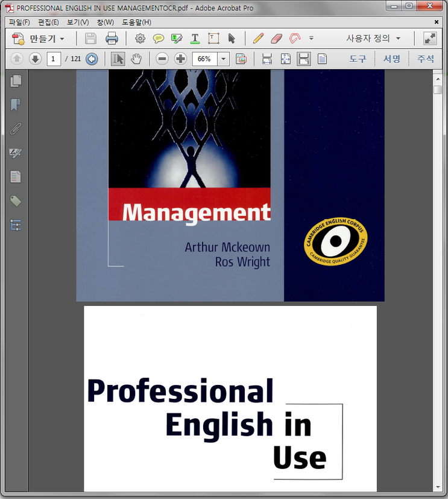
Task: Click the page number field
Action: click(54, 59)
